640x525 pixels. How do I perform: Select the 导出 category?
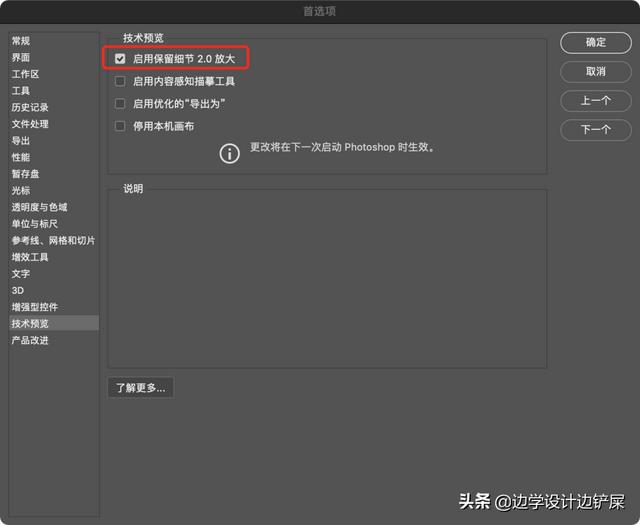[54, 141]
